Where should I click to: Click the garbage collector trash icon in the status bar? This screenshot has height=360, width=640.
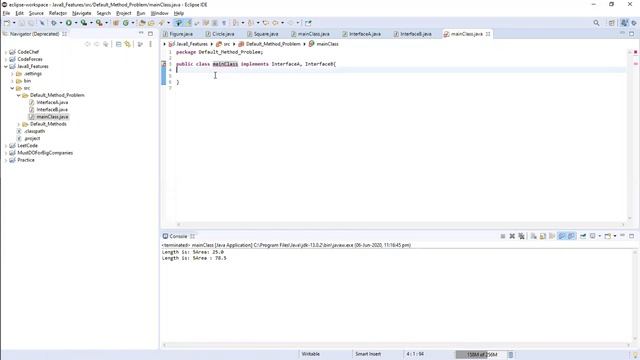pos(511,355)
